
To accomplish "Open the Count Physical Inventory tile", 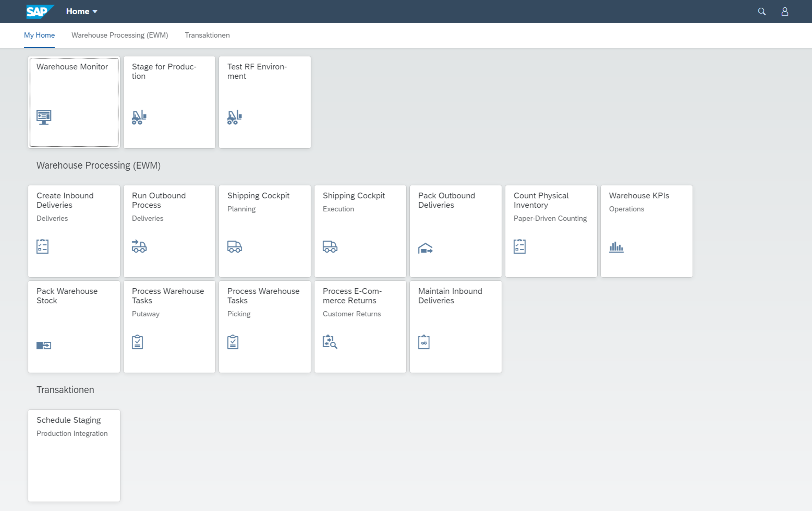I will coord(551,231).
